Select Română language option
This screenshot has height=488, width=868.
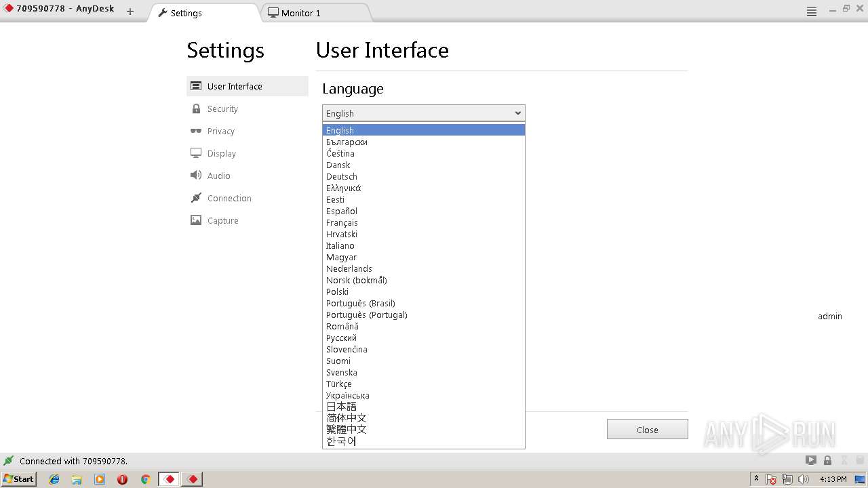pos(424,326)
